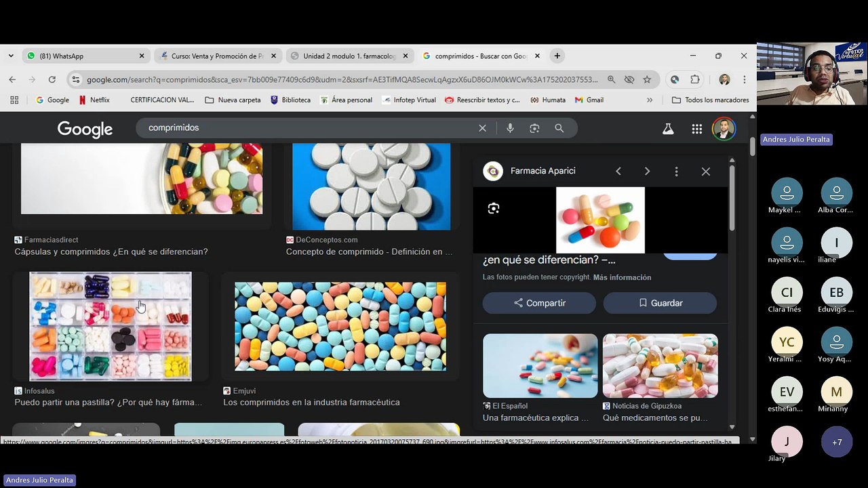
Task: Bookmark this page with star icon
Action: [647, 79]
